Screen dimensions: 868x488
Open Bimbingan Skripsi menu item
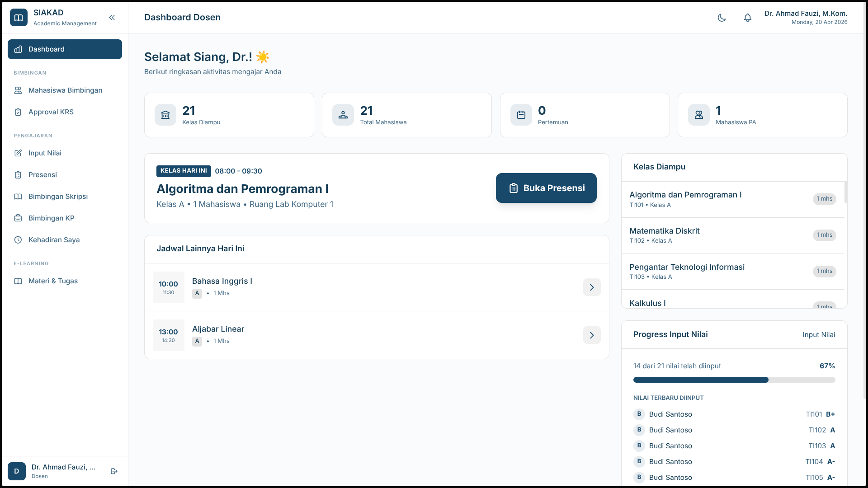click(65, 197)
